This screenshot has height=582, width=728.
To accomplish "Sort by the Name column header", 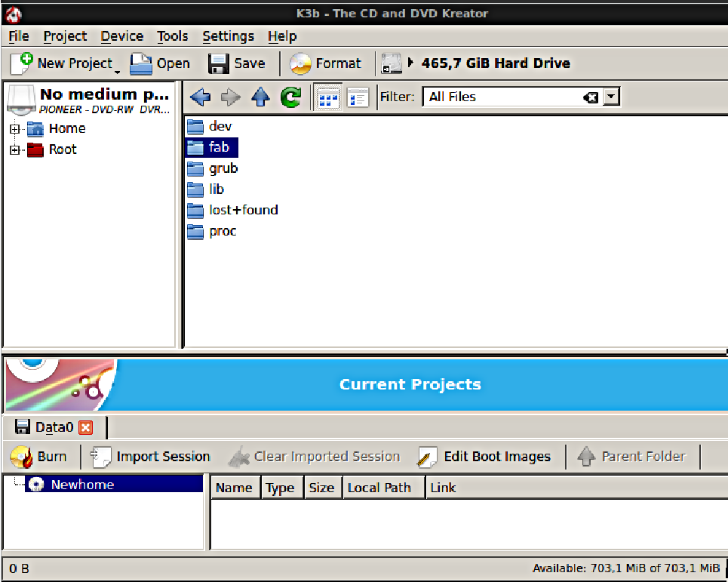I will (235, 488).
